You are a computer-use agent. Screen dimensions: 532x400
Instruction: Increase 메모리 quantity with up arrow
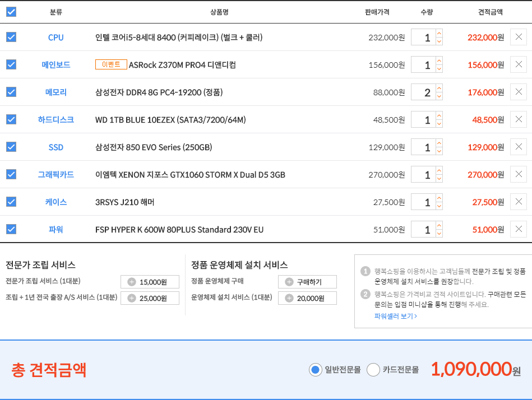pyautogui.click(x=439, y=88)
